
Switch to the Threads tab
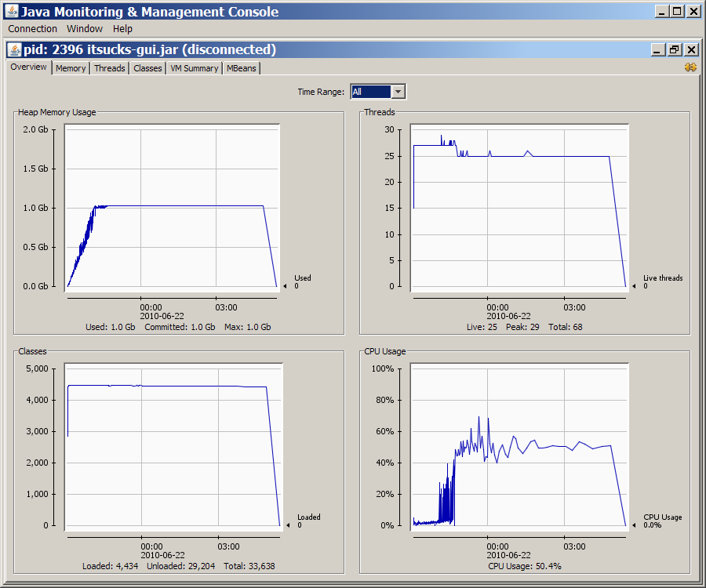[109, 68]
